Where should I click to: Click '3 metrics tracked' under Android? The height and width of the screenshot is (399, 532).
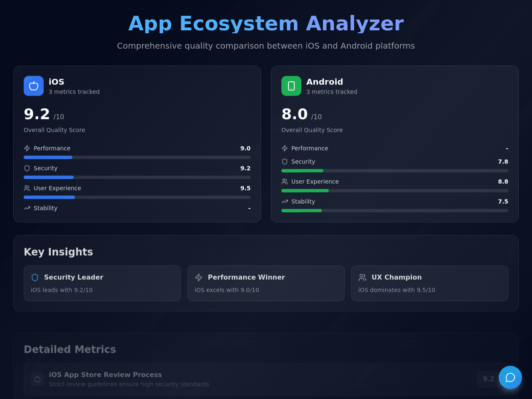coord(332,92)
